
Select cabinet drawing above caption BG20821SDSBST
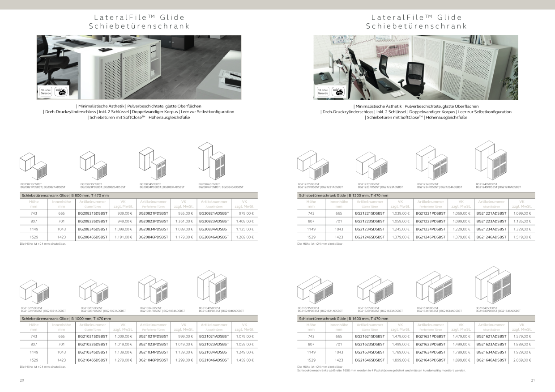pos(34,166)
